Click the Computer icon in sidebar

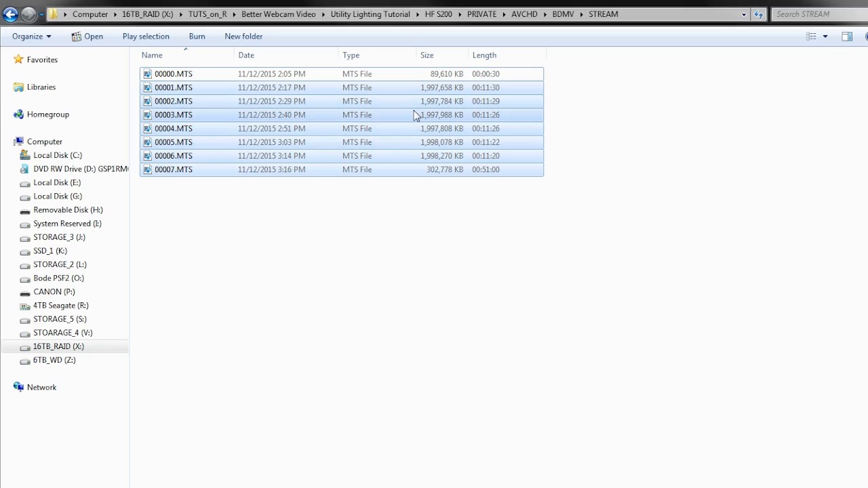pyautogui.click(x=18, y=142)
